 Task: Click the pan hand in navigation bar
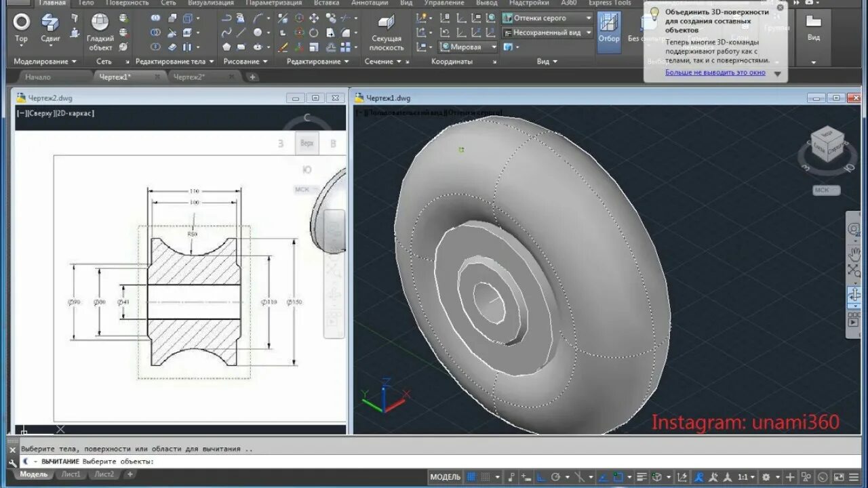(854, 253)
